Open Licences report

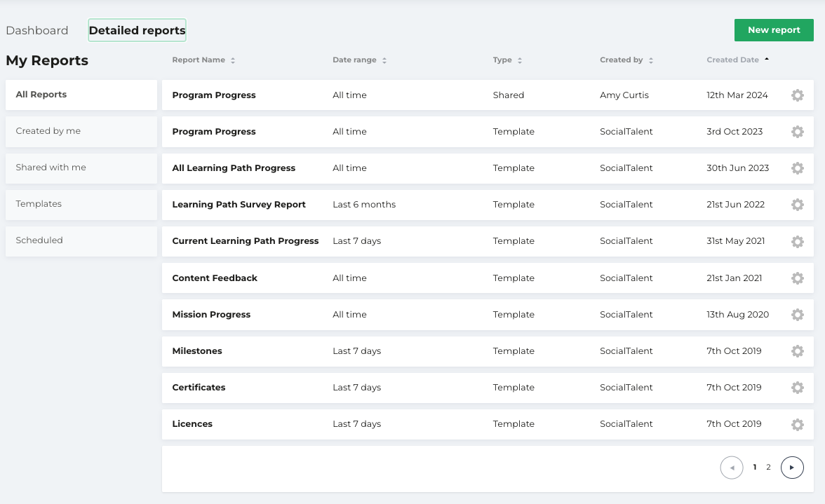point(192,424)
